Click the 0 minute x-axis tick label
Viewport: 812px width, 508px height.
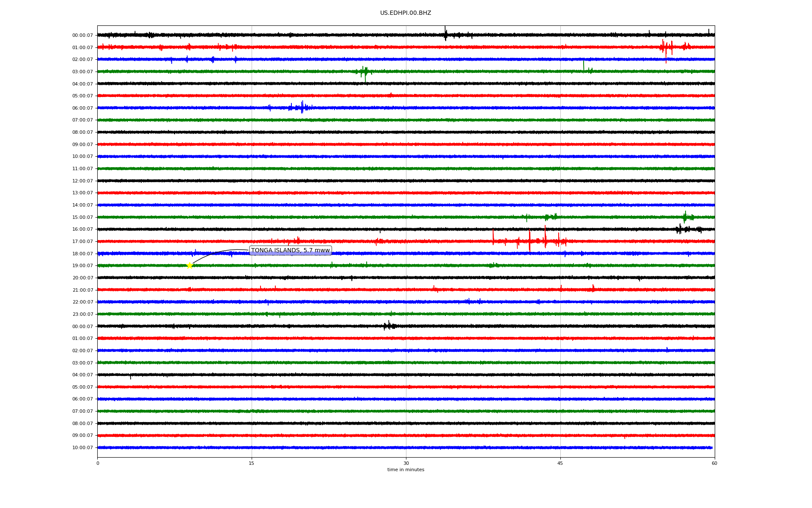[98, 463]
